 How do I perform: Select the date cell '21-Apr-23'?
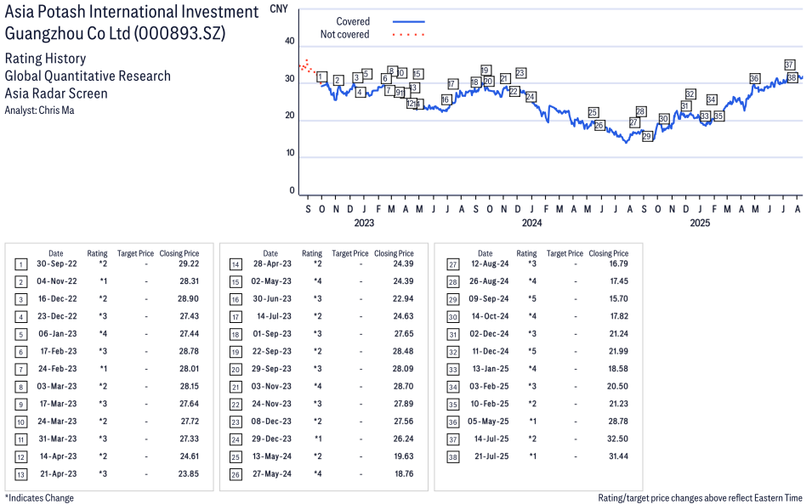pyautogui.click(x=58, y=474)
